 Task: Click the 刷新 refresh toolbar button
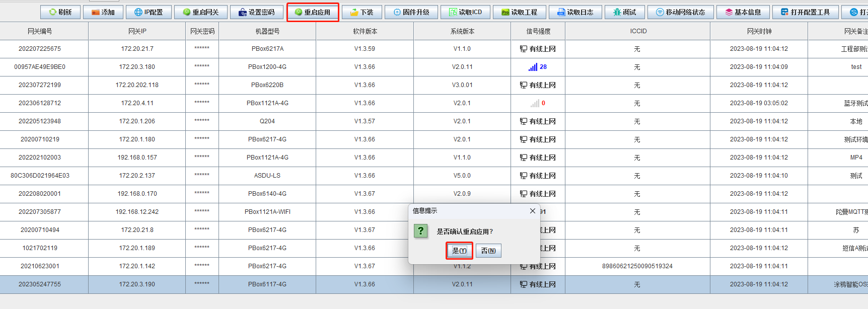pos(60,12)
